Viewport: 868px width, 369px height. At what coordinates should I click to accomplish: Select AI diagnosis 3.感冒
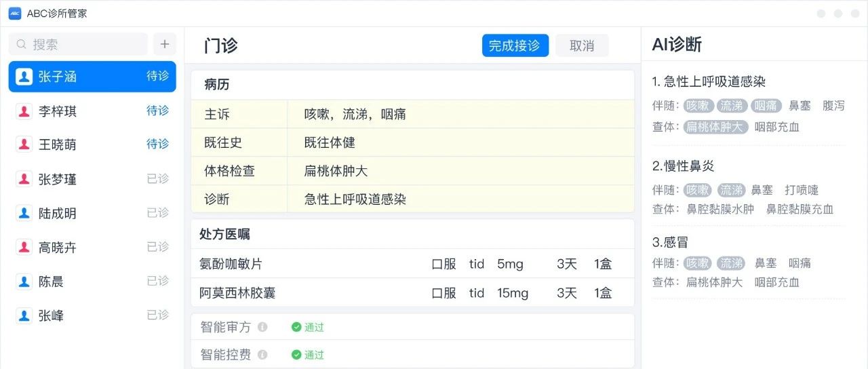(x=670, y=242)
